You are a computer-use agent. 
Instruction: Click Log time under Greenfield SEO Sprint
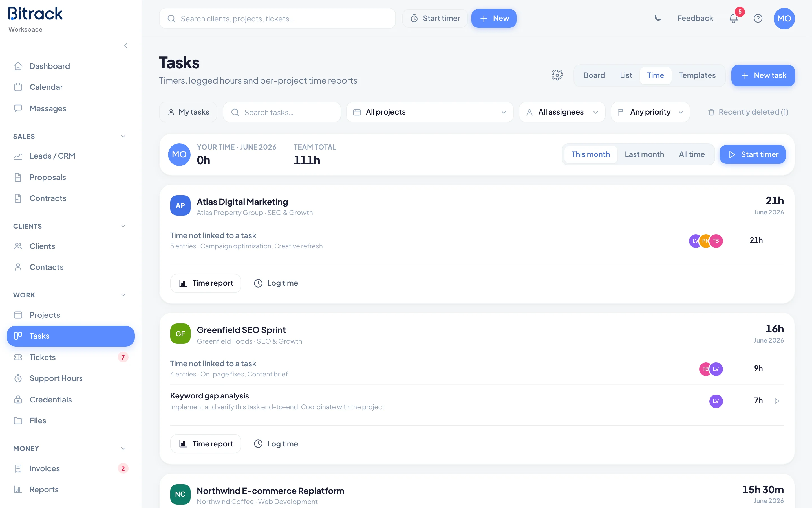tap(276, 444)
